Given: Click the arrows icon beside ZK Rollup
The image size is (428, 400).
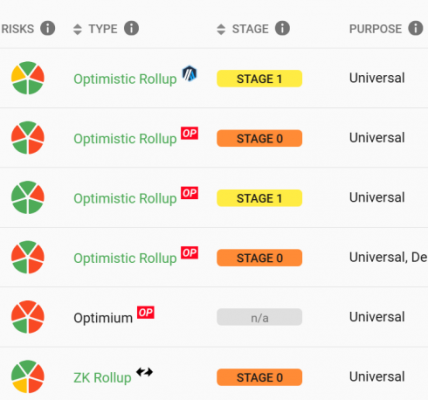Looking at the screenshot, I should click(144, 372).
